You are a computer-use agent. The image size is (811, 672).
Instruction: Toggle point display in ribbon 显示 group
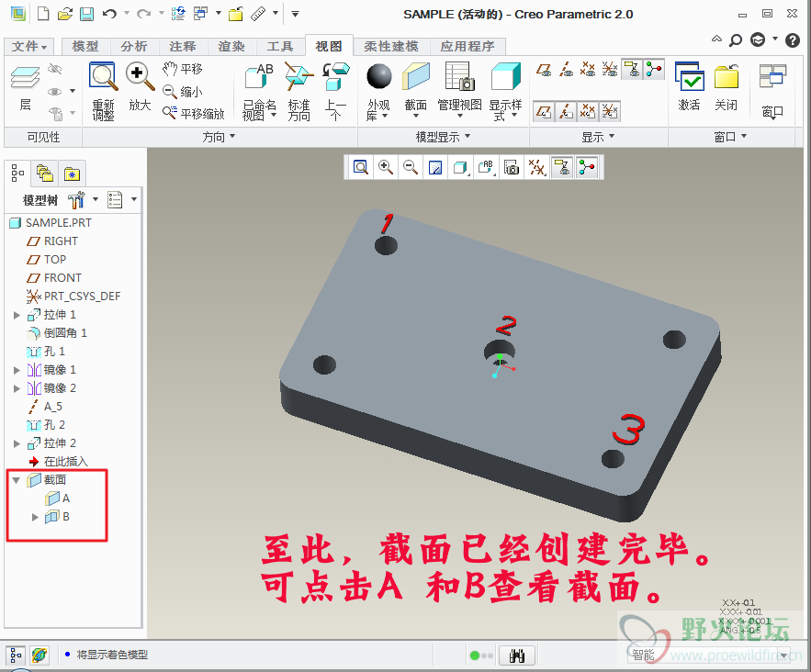click(588, 69)
